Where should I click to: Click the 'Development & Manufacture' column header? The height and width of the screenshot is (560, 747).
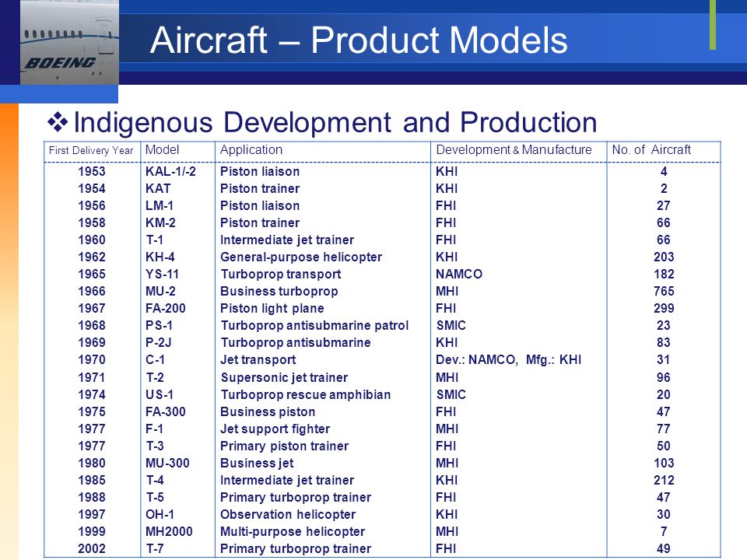point(514,150)
